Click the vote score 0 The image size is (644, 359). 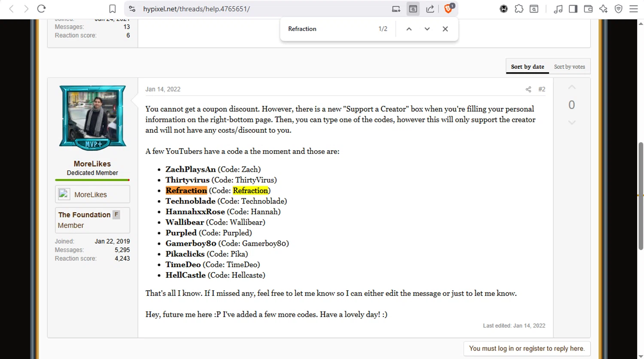(571, 105)
